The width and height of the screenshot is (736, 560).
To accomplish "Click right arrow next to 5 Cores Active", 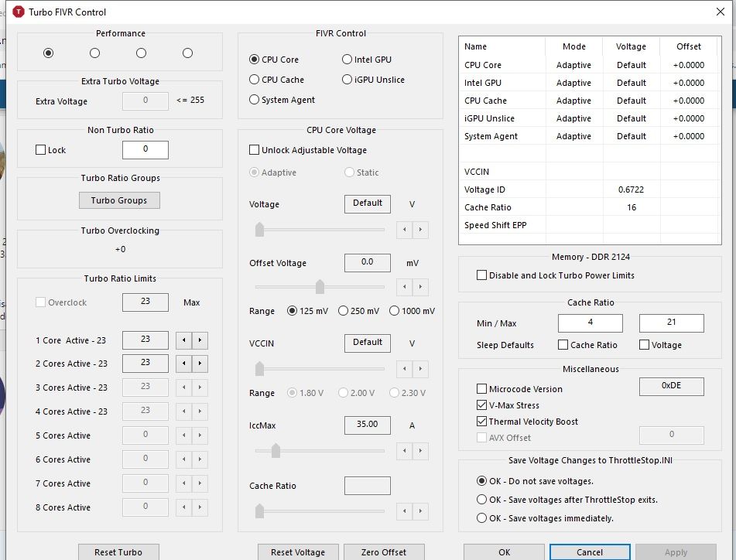I will 200,435.
